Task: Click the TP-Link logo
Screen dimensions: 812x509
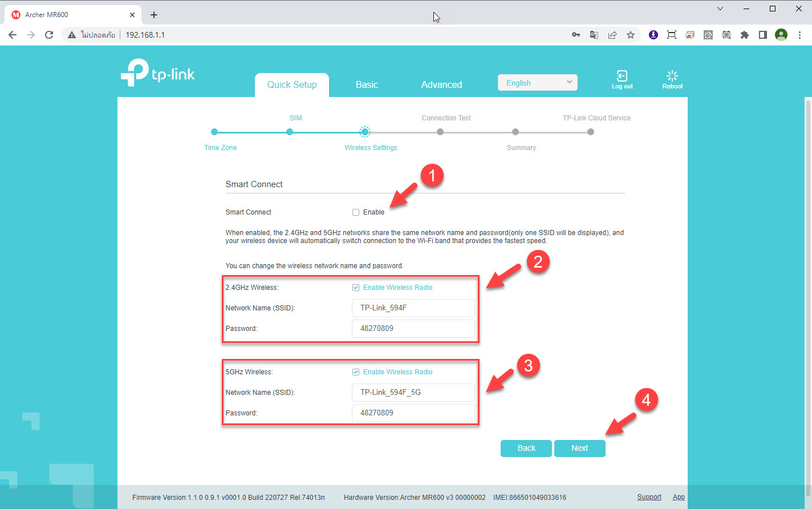Action: point(158,72)
